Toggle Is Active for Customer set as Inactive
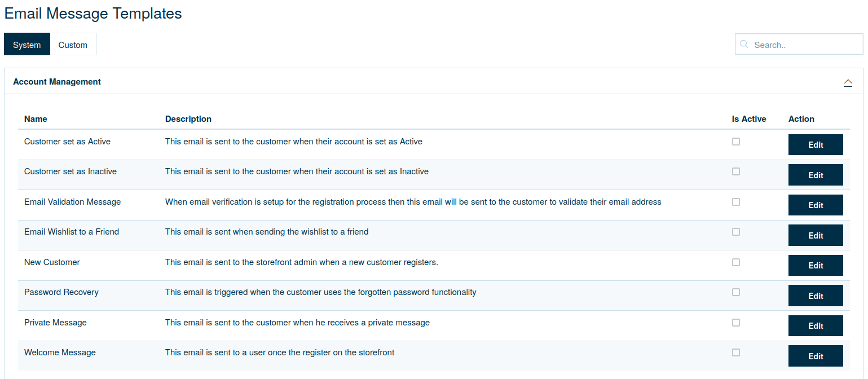 click(735, 171)
